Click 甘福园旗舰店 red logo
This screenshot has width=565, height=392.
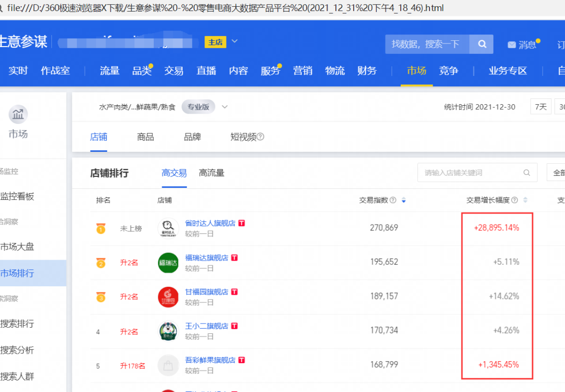pos(168,297)
